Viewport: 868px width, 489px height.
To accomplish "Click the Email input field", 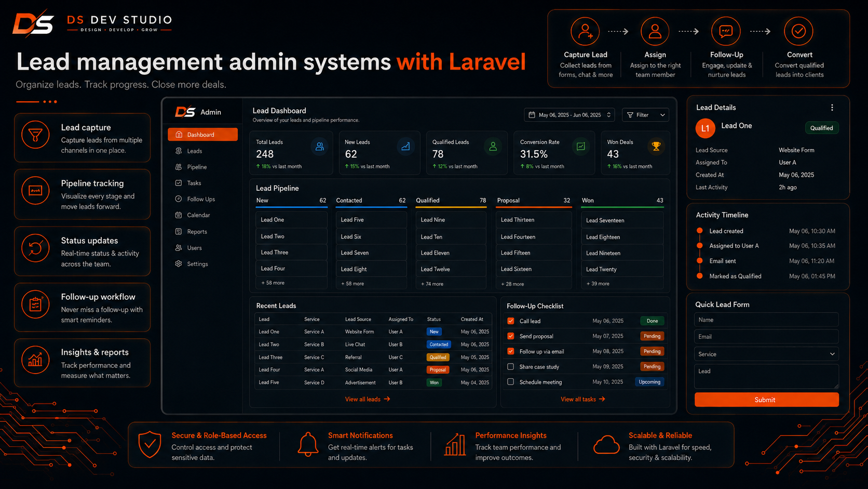I will 766,337.
